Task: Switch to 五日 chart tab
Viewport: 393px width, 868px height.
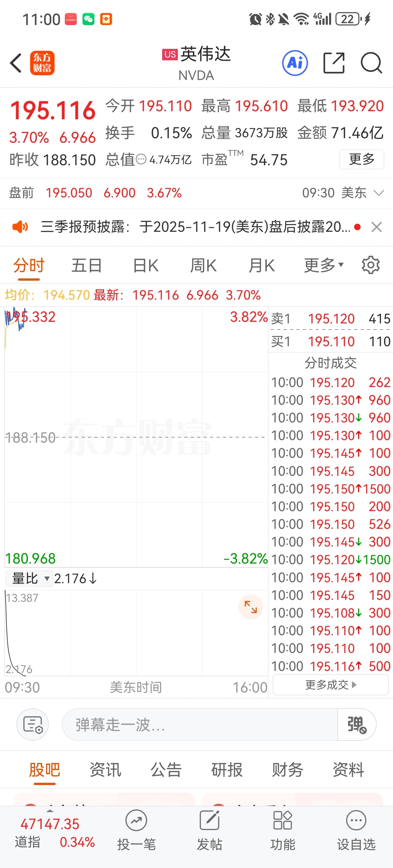Action: [86, 265]
